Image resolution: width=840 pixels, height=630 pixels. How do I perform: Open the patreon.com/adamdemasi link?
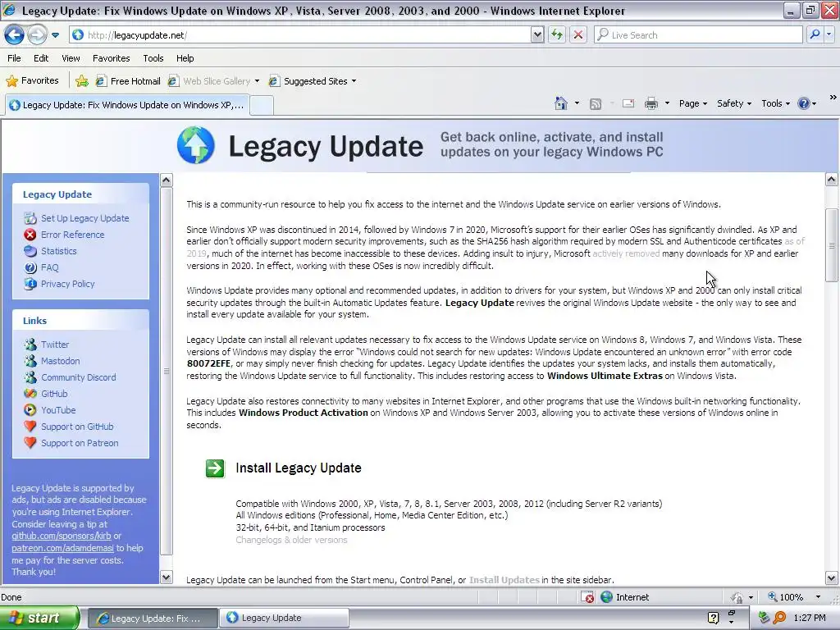[x=62, y=548]
